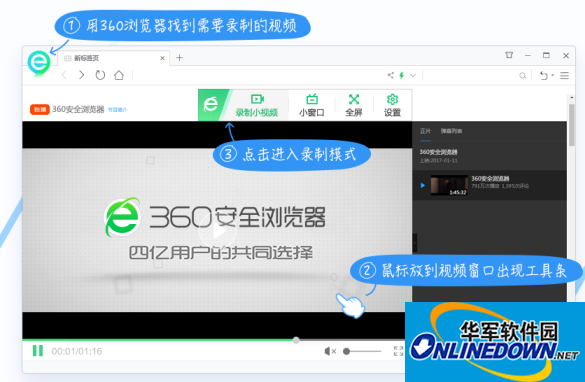Maximize the browser window
Screen dimensions: 585x382
tap(546, 55)
